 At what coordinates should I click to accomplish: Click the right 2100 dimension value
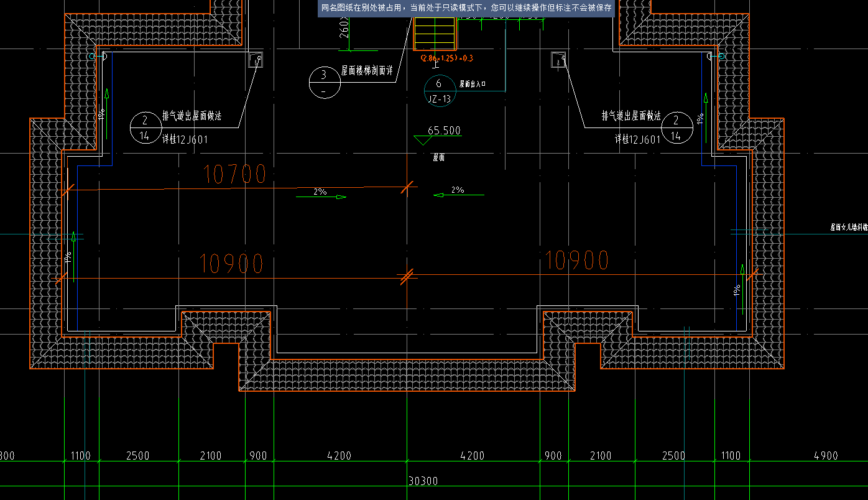click(600, 456)
